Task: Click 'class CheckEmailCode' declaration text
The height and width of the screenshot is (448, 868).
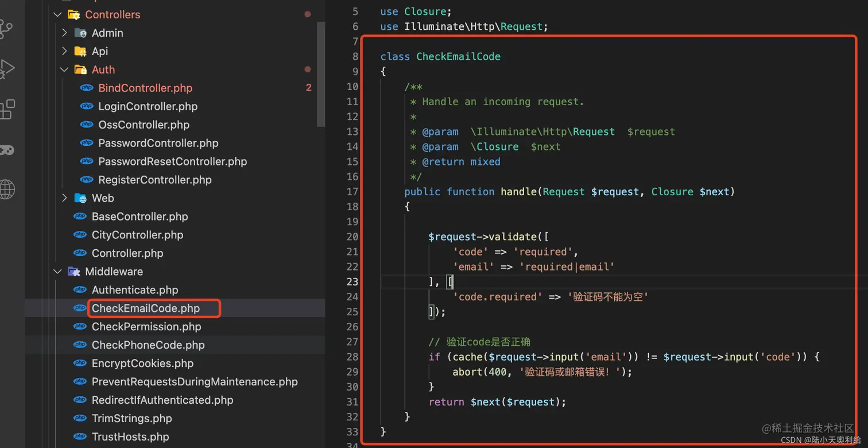Action: pos(440,56)
